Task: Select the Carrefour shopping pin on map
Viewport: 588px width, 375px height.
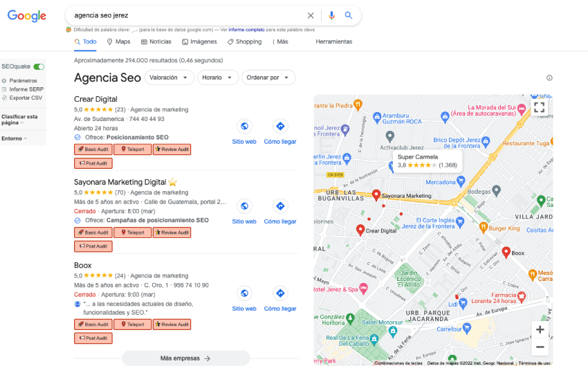Action: coord(467,329)
